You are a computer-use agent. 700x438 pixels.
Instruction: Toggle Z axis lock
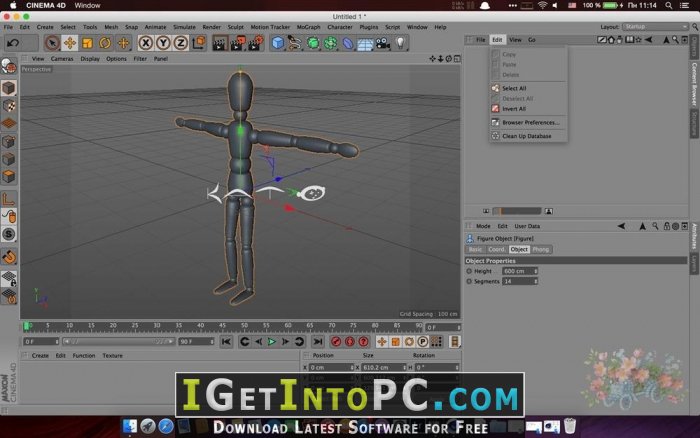pyautogui.click(x=180, y=43)
